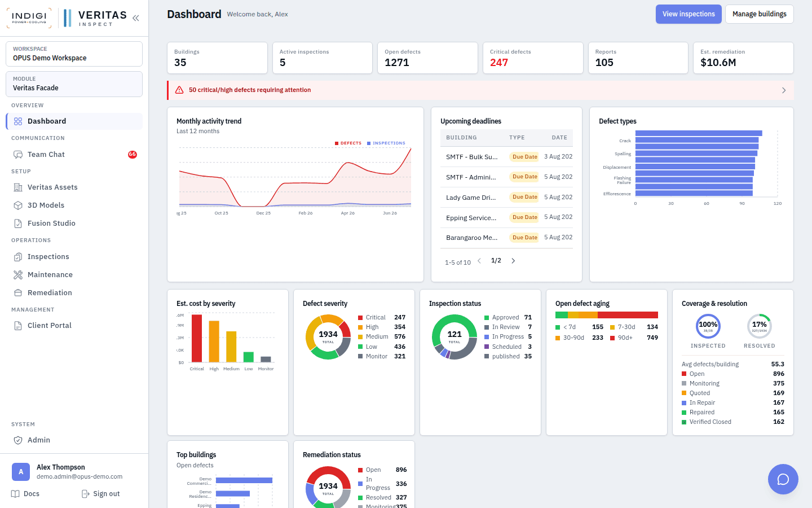Click the 100% INSPECTED coverage ring
Image resolution: width=812 pixels, height=508 pixels.
pos(708,326)
